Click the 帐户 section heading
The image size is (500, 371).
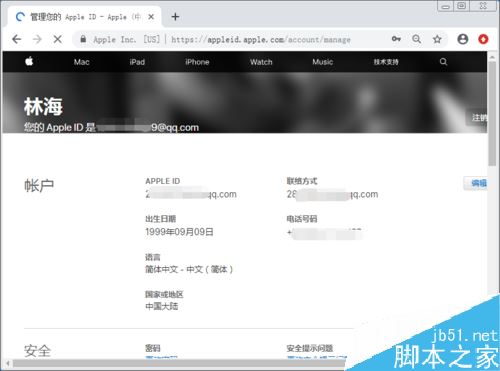[x=39, y=185]
